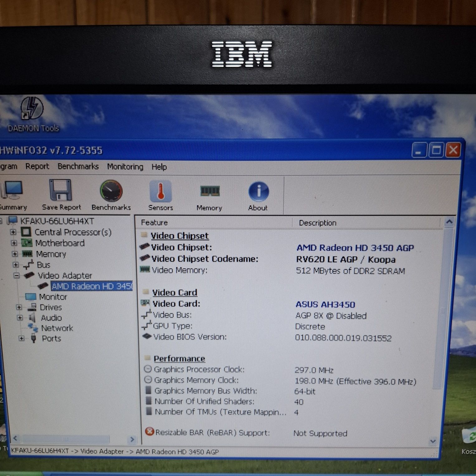Click the Monitor tree node icon
The width and height of the screenshot is (476, 476).
pos(31,297)
